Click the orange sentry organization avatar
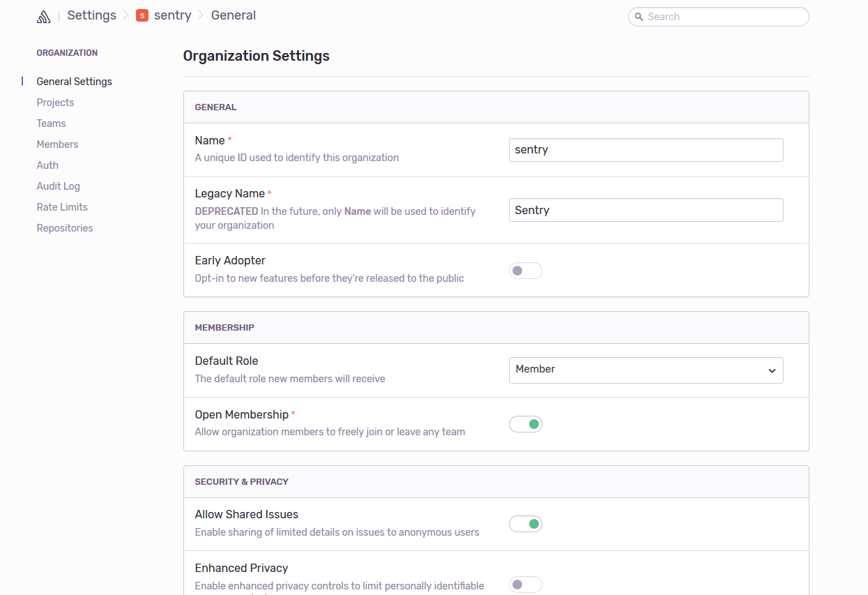 coord(142,15)
